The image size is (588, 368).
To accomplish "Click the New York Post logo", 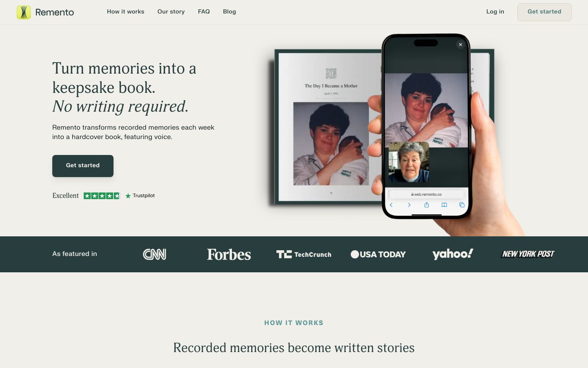I will click(x=528, y=254).
